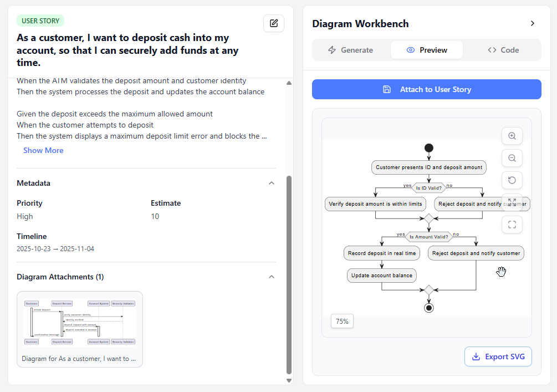The image size is (557, 392).
Task: Click the reset view rotation icon
Action: click(x=512, y=180)
